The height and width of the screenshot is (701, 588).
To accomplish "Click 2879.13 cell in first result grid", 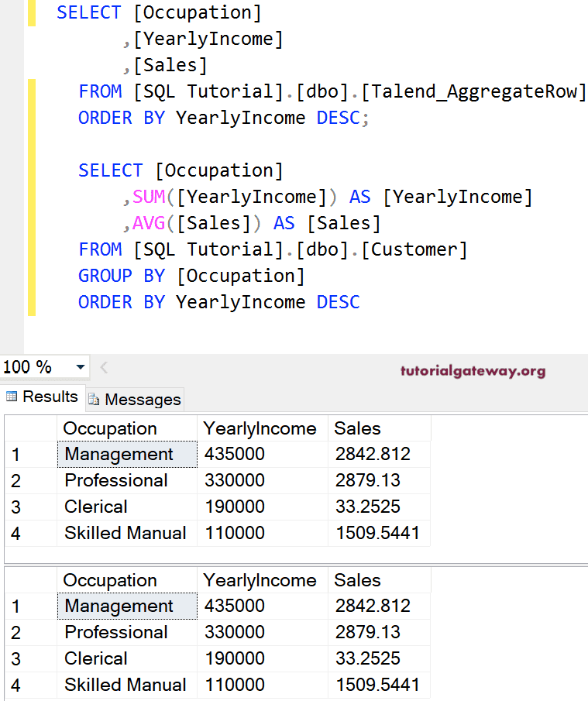I will (368, 480).
